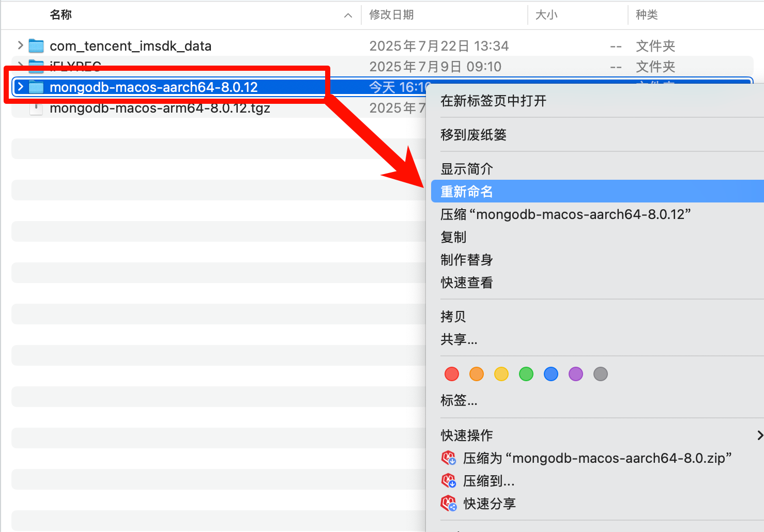Click the icon beside 压缩到...
The height and width of the screenshot is (532, 764).
448,481
